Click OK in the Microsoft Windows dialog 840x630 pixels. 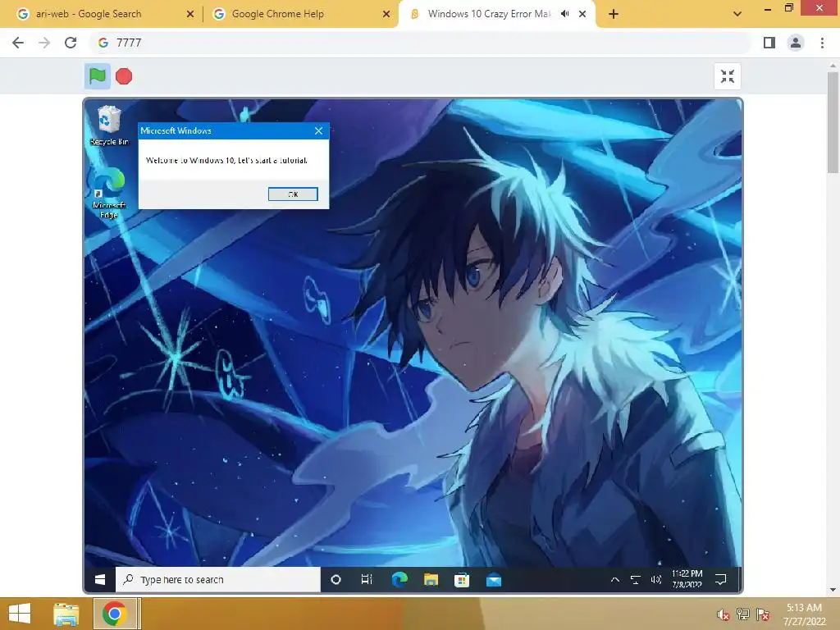click(x=293, y=194)
